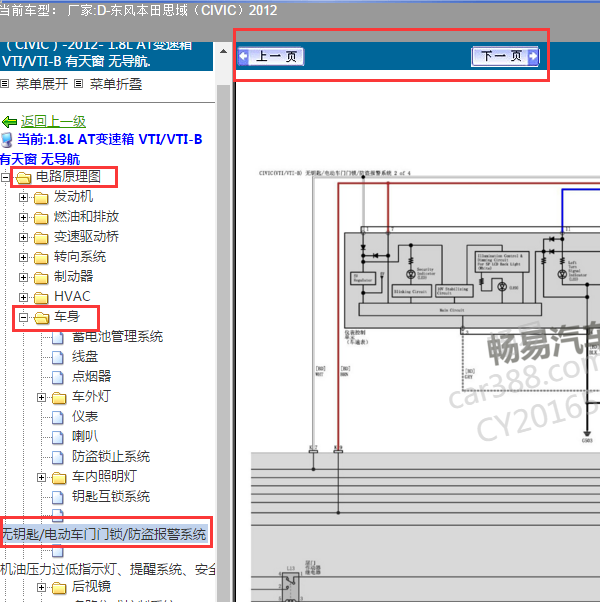Click the 车身 open folder icon

[x=41, y=318]
